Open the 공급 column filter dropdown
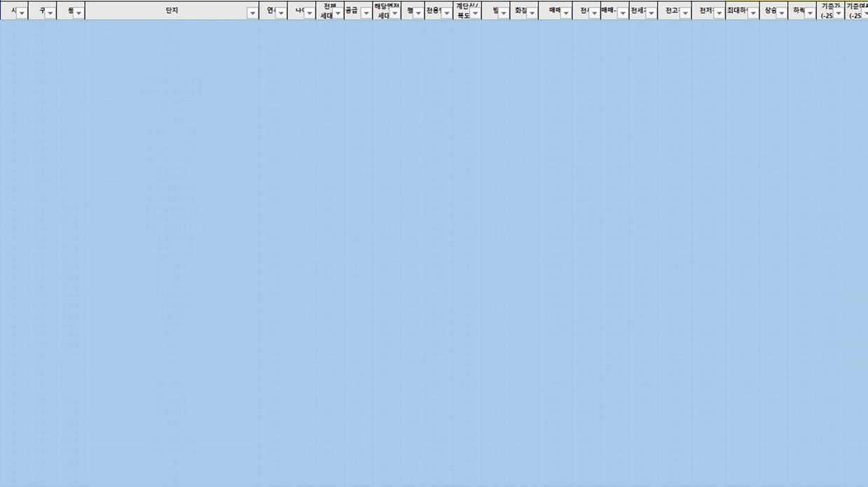The height and width of the screenshot is (487, 868). click(366, 13)
